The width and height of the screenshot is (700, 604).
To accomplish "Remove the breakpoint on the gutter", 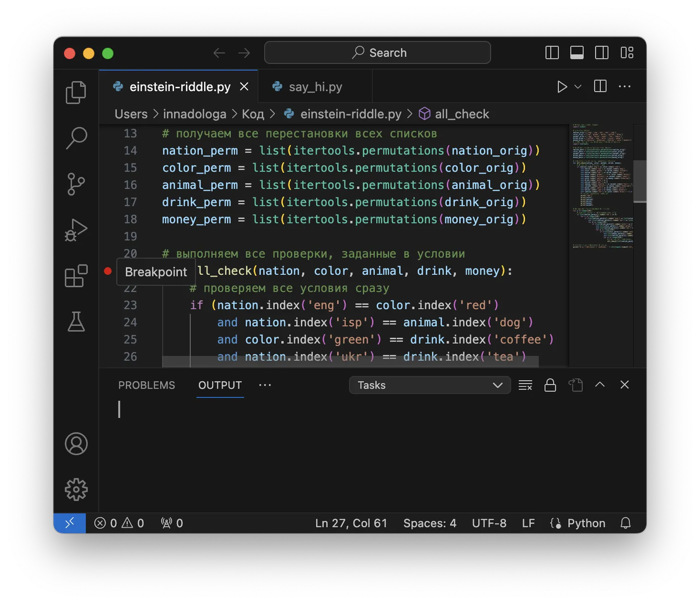I will (x=107, y=270).
